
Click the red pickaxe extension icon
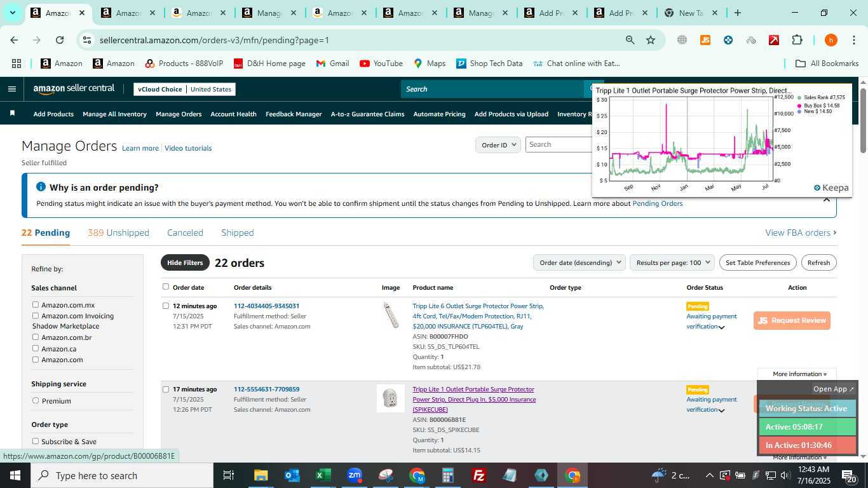point(774,40)
